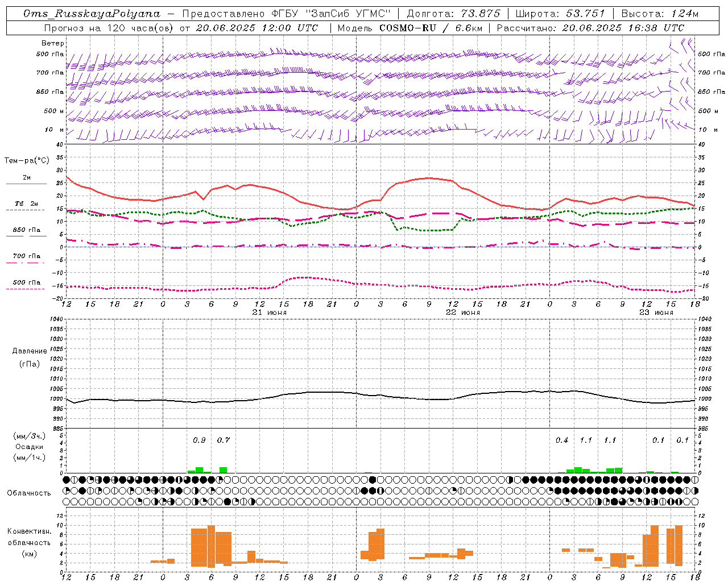Screen dimensions: 728x582
Task: Click the forecast start 20.06.2025 12:00 UTC
Action: (257, 28)
